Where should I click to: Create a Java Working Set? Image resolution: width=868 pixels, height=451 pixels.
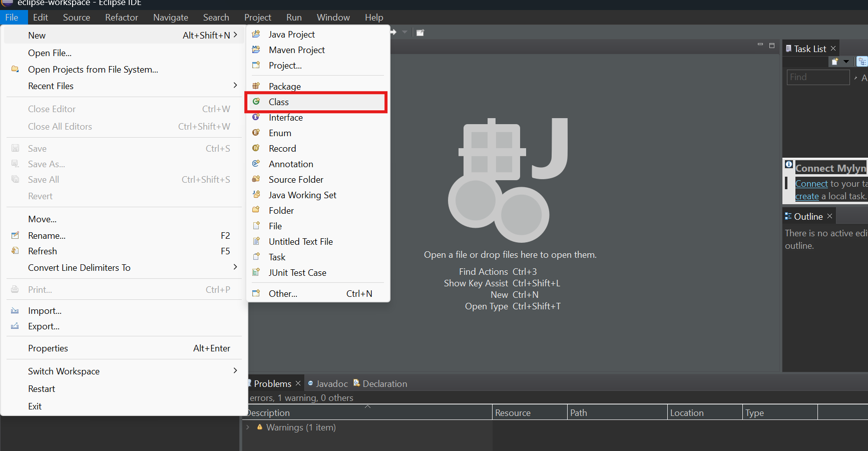pos(317,195)
